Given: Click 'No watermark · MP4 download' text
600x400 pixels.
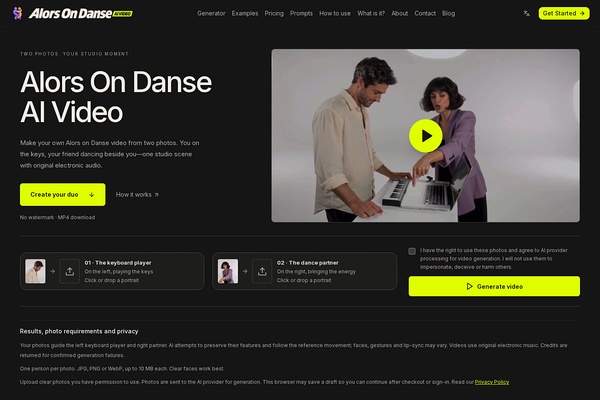Looking at the screenshot, I should (x=57, y=217).
